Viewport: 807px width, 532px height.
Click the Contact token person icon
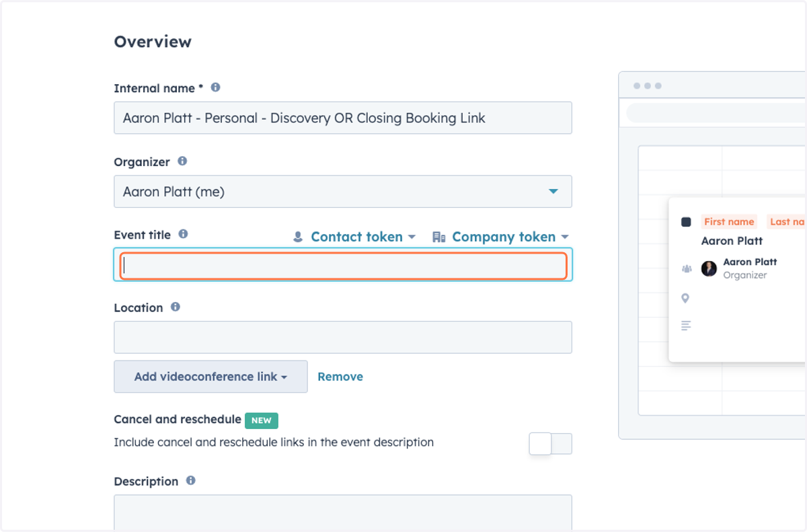(x=298, y=237)
